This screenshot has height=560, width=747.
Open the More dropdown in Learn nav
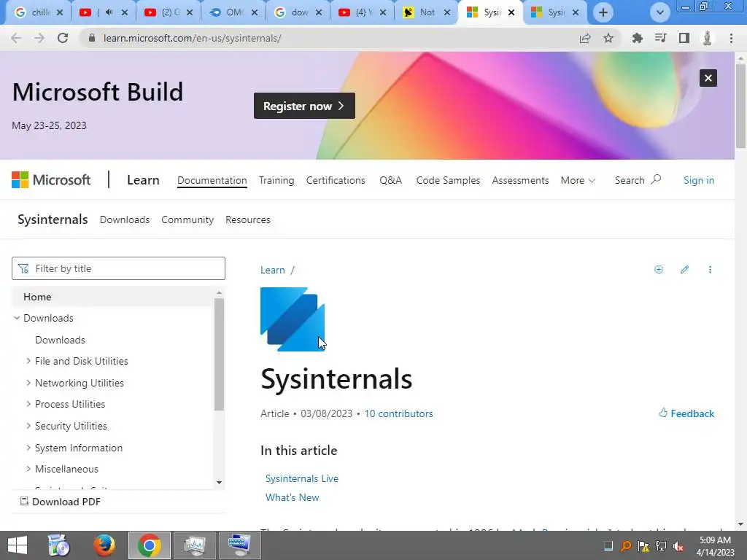click(578, 180)
